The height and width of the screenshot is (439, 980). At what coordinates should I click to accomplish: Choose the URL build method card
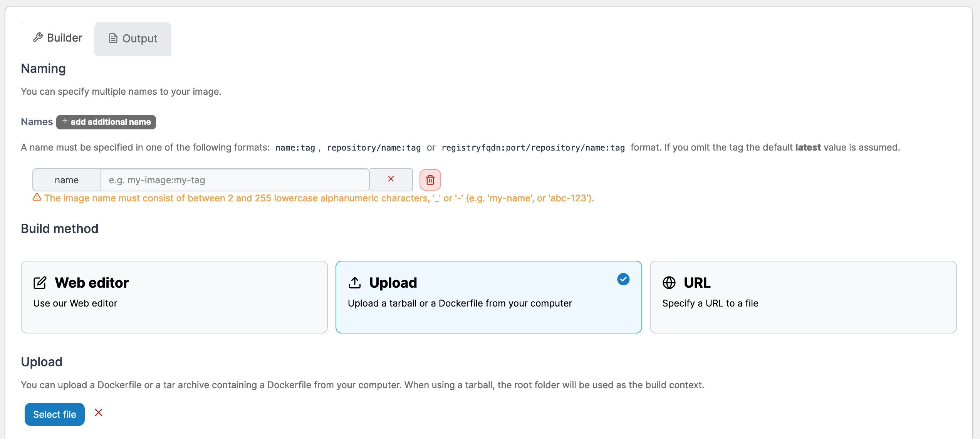coord(803,297)
